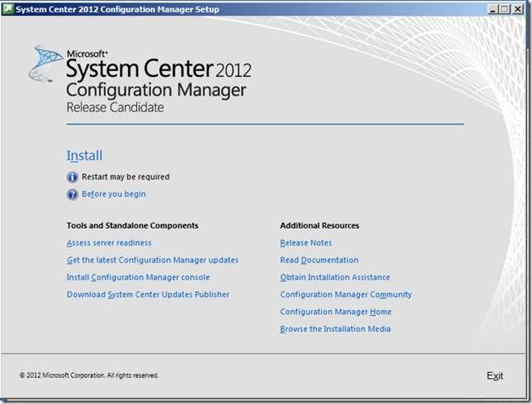This screenshot has width=532, height=404.
Task: Open Read Documentation link
Action: point(319,260)
